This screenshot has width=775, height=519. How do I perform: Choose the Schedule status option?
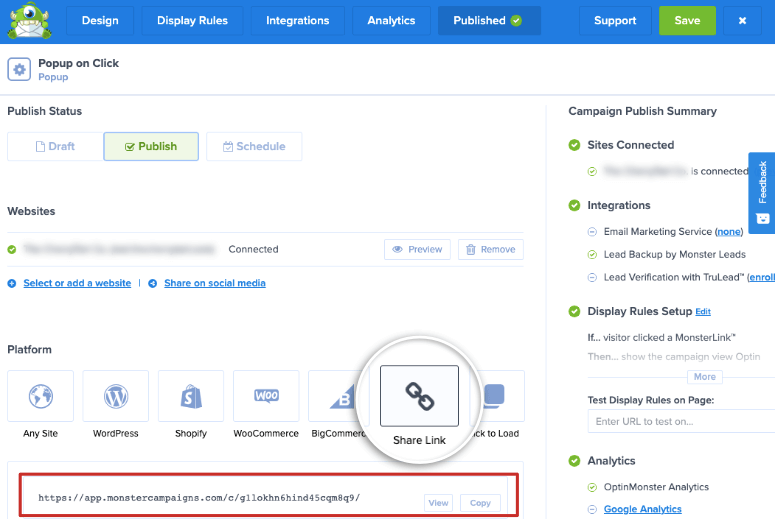coord(254,146)
